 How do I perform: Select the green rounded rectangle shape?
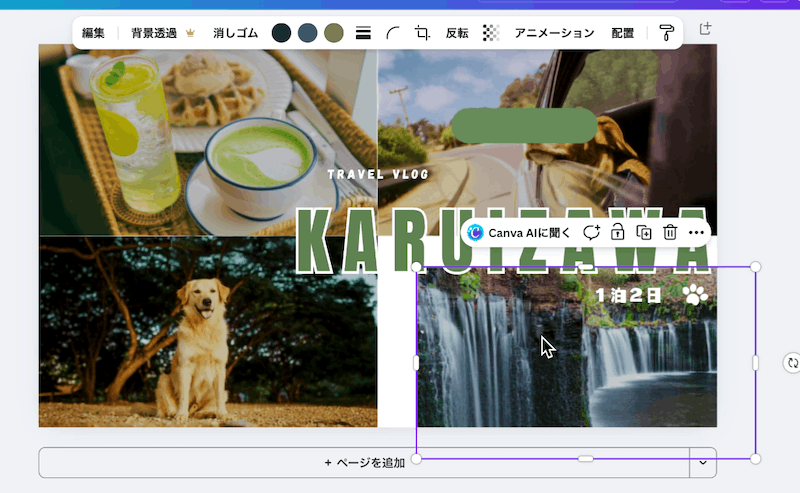pos(524,126)
